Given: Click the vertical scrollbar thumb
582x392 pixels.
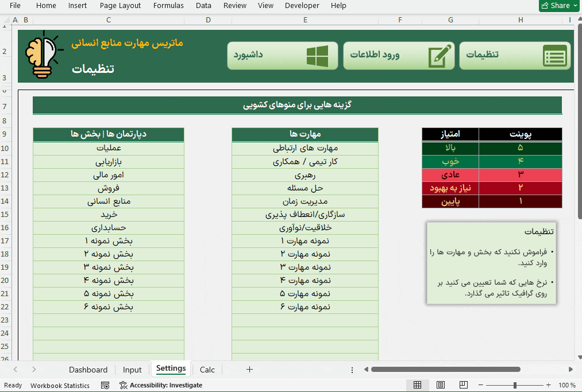Looking at the screenshot, I should pos(580,121).
